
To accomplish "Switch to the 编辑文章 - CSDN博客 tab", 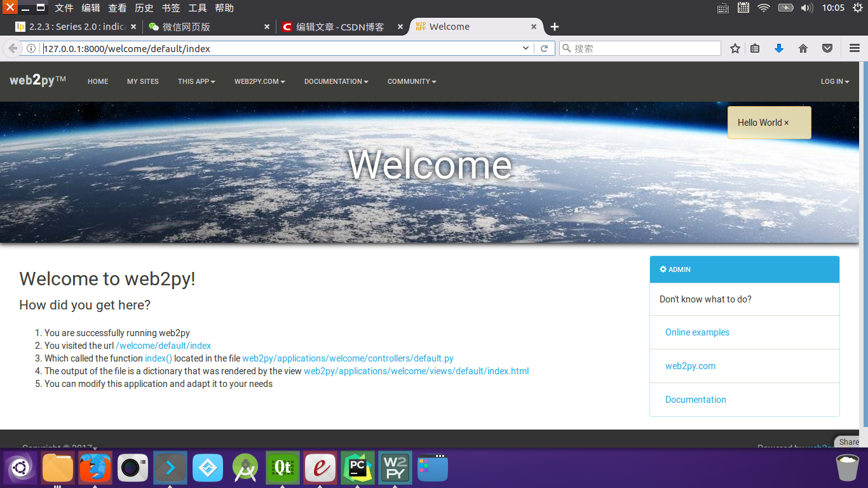I will tap(342, 27).
